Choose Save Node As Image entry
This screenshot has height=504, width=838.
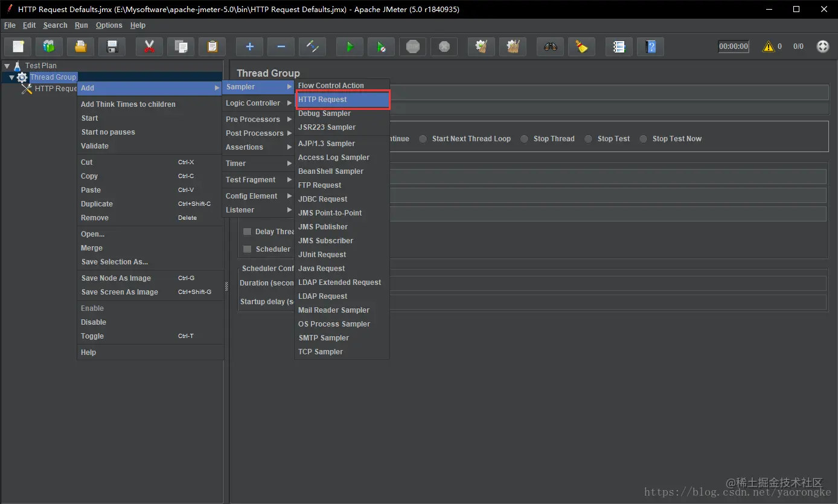tap(150, 278)
